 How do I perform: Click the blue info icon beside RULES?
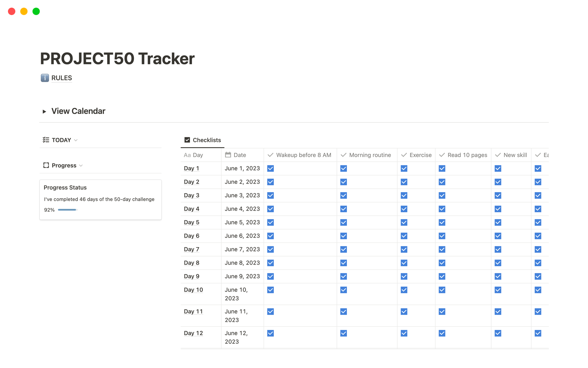pos(45,78)
